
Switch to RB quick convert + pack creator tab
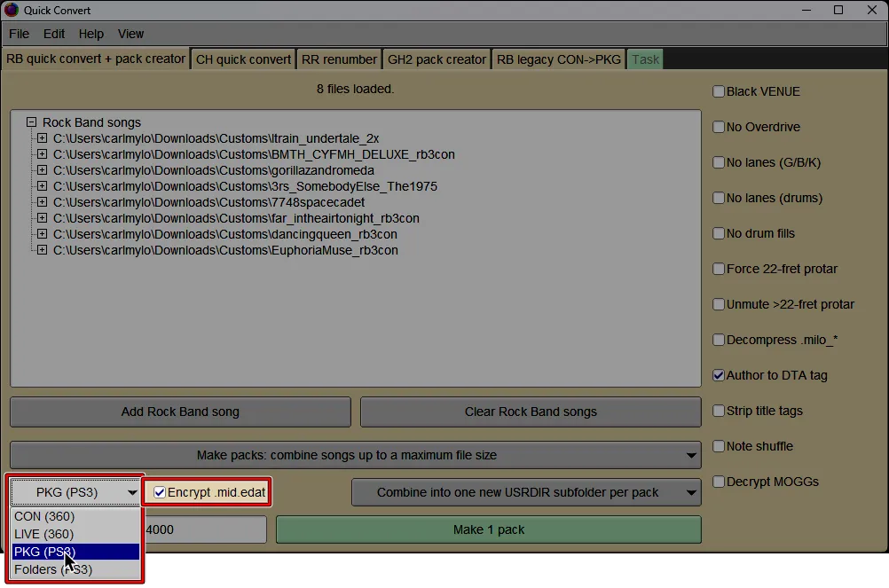(x=95, y=59)
